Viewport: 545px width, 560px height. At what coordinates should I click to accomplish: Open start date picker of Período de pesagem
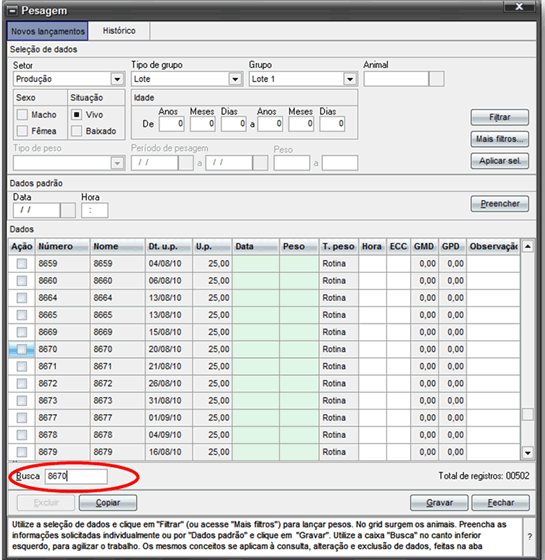[x=186, y=163]
